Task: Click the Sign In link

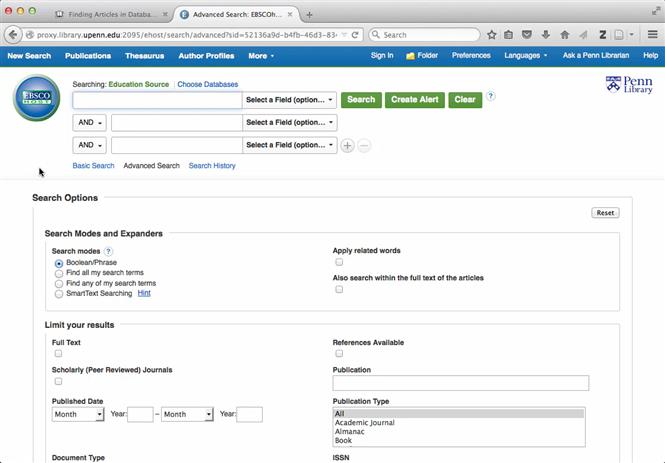Action: (x=382, y=56)
